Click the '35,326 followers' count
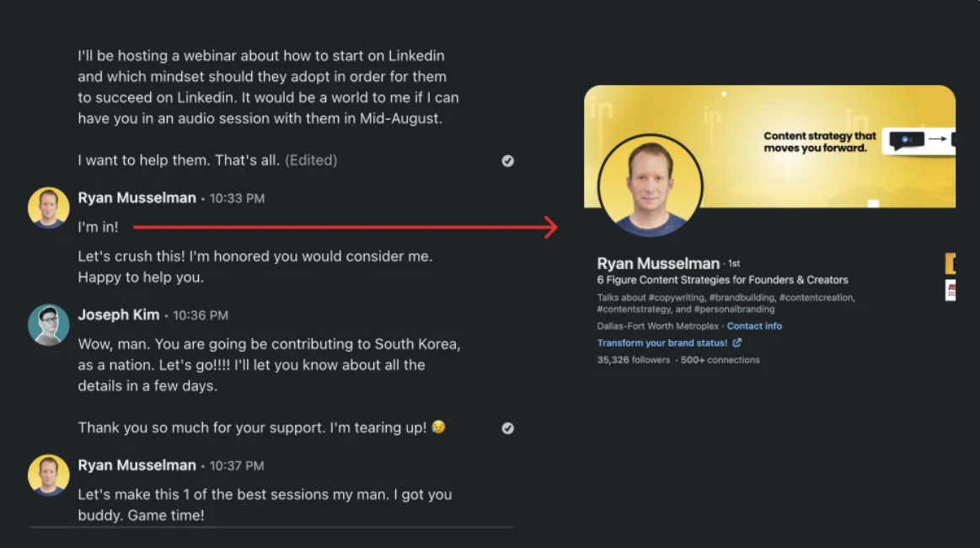Screen dimensions: 980x548 pos(634,360)
